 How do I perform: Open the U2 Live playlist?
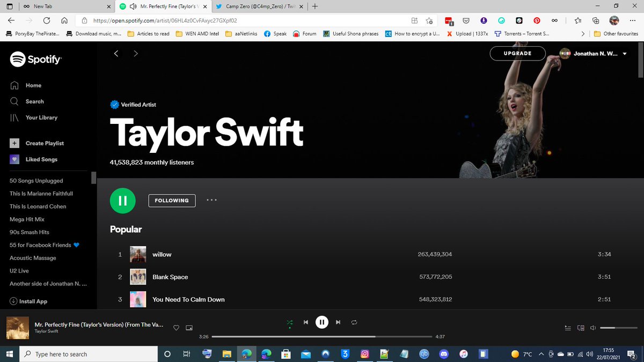[19, 271]
